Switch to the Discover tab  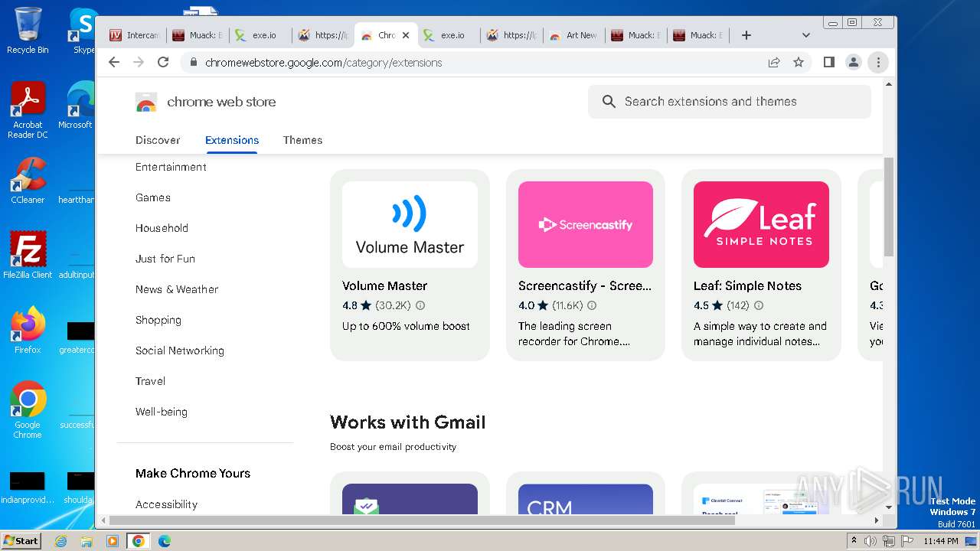158,140
